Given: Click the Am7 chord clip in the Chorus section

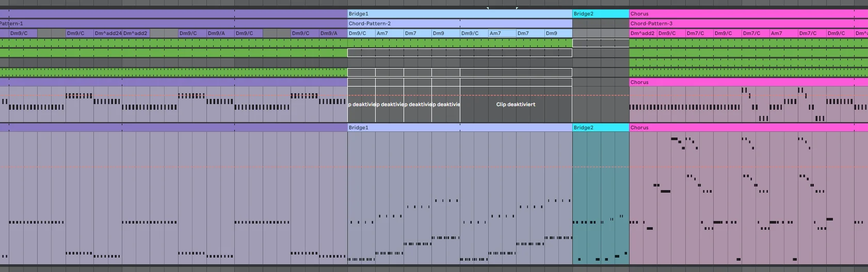Looking at the screenshot, I should pyautogui.click(x=783, y=33).
